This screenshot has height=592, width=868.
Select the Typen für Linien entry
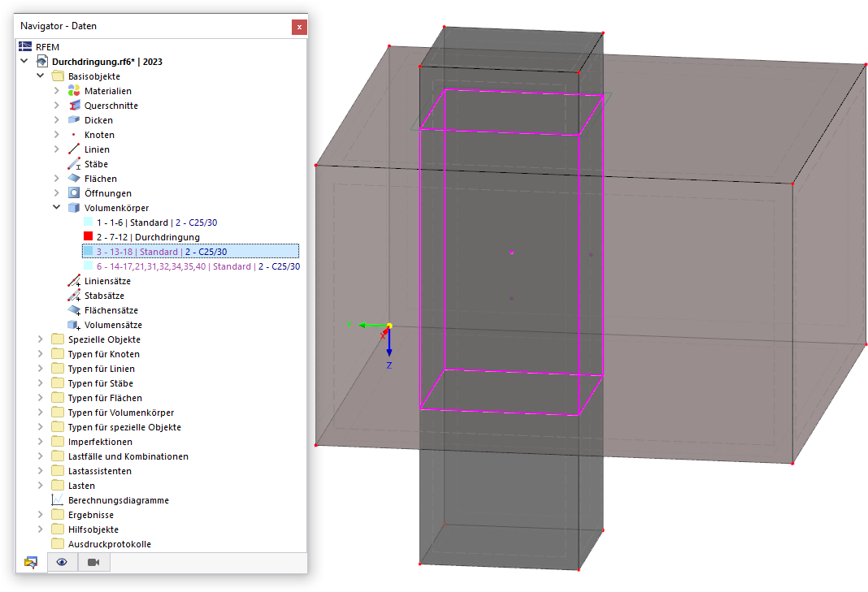[x=102, y=369]
